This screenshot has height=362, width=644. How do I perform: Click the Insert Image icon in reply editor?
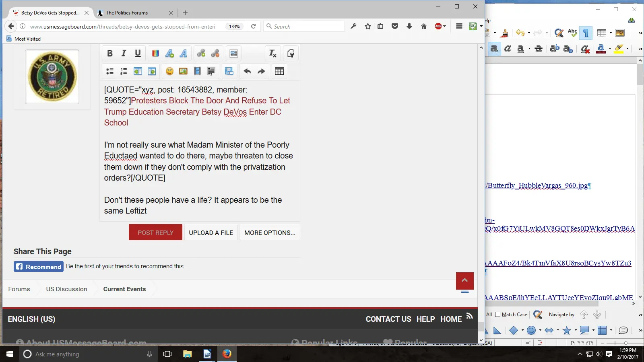click(183, 71)
